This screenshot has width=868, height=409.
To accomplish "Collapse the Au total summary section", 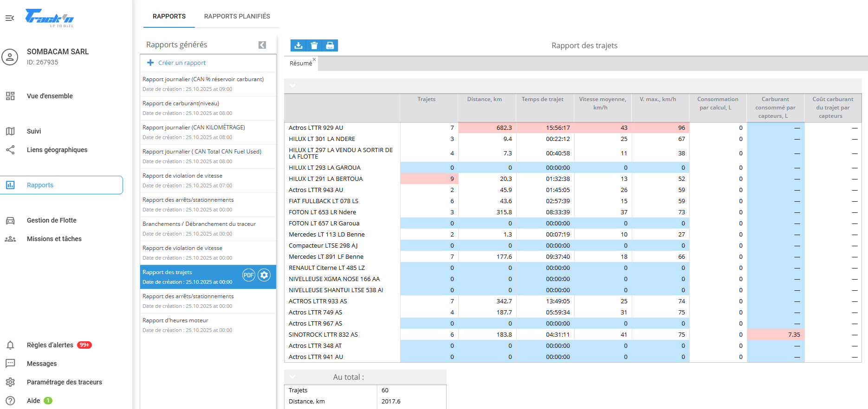I will [x=292, y=377].
